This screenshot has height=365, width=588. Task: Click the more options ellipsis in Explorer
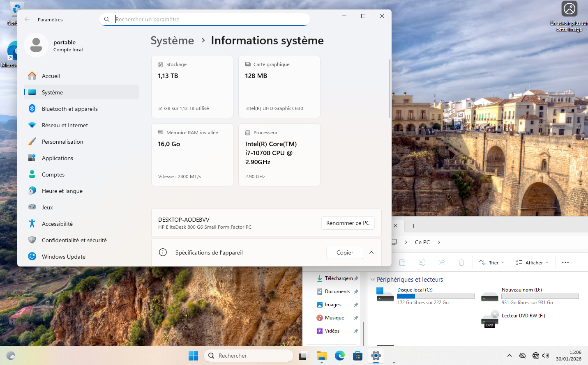(x=565, y=263)
